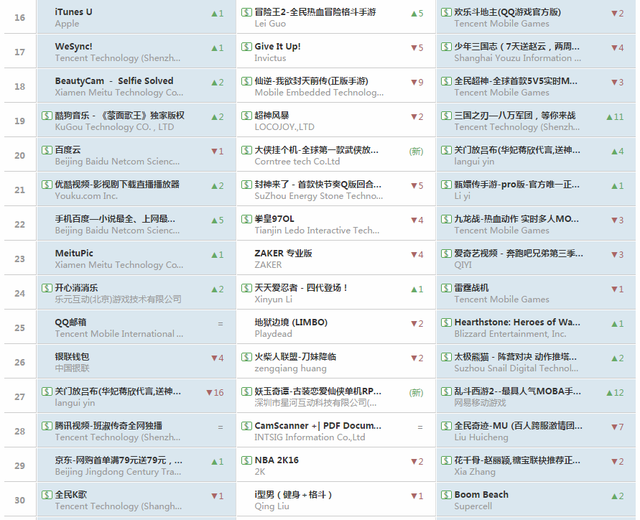Click in-app purchase icon beside 欢乐斗地主

[446, 12]
